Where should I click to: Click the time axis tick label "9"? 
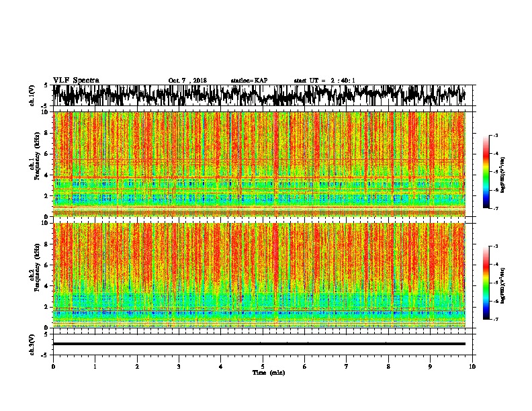point(430,367)
